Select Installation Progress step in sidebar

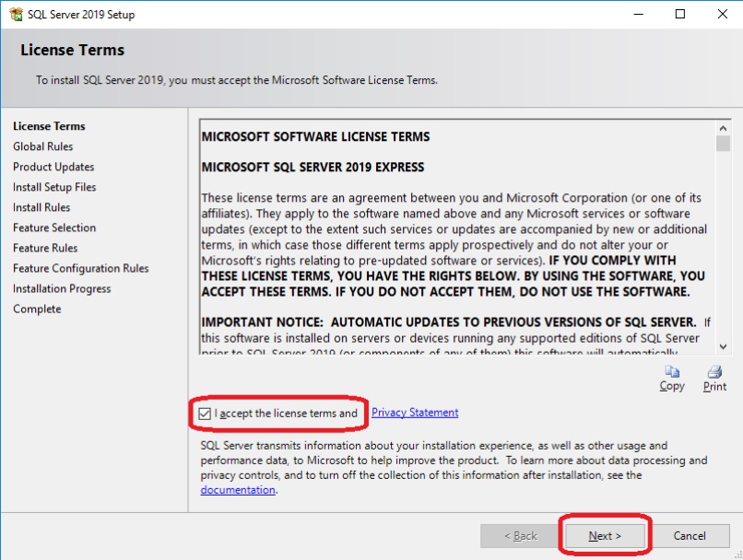pyautogui.click(x=62, y=288)
